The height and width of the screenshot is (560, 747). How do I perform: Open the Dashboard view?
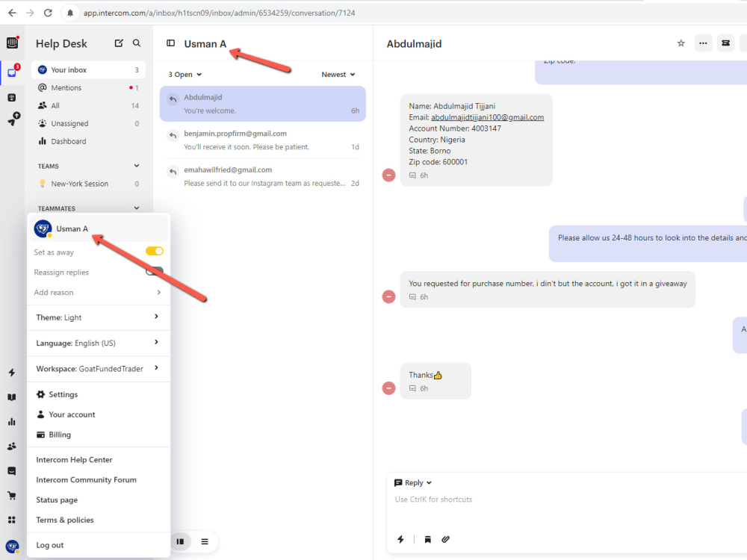(89, 141)
